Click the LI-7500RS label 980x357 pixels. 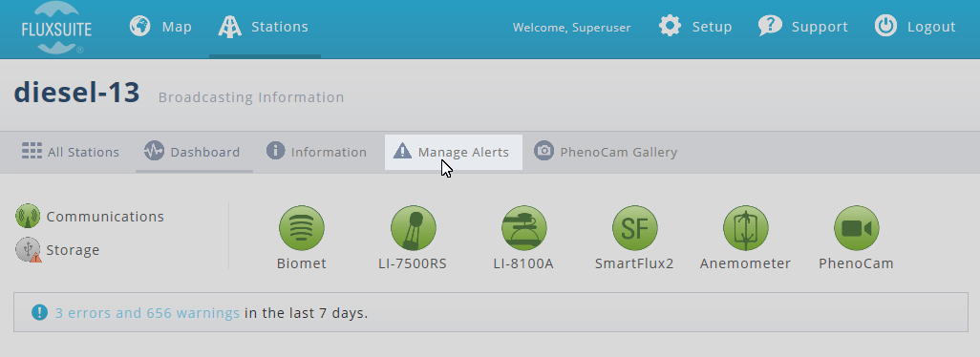click(x=413, y=263)
